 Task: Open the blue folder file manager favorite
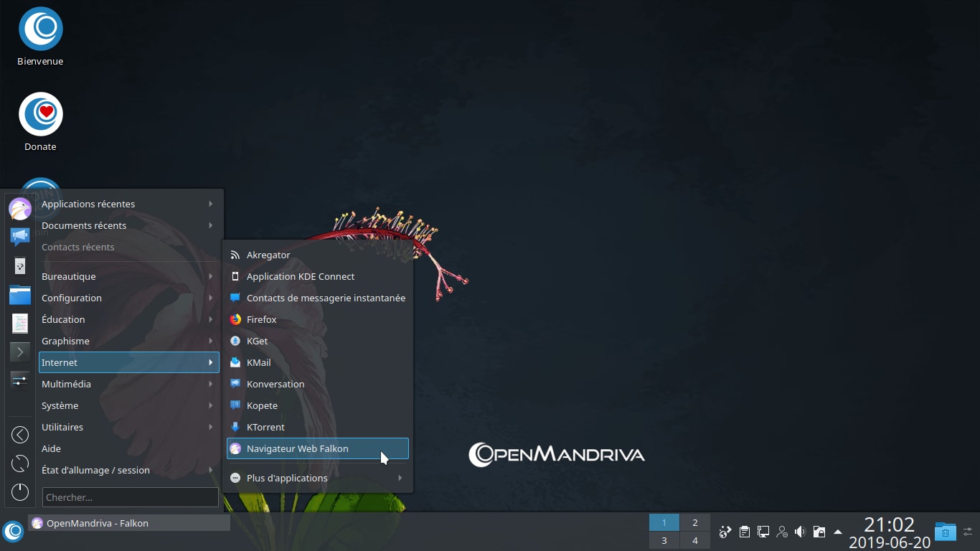click(20, 294)
